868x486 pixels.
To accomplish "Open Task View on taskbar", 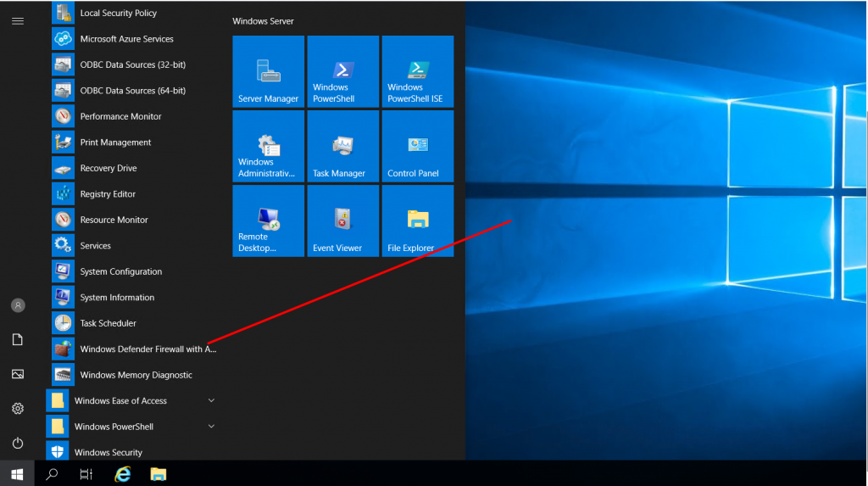I will click(x=86, y=474).
